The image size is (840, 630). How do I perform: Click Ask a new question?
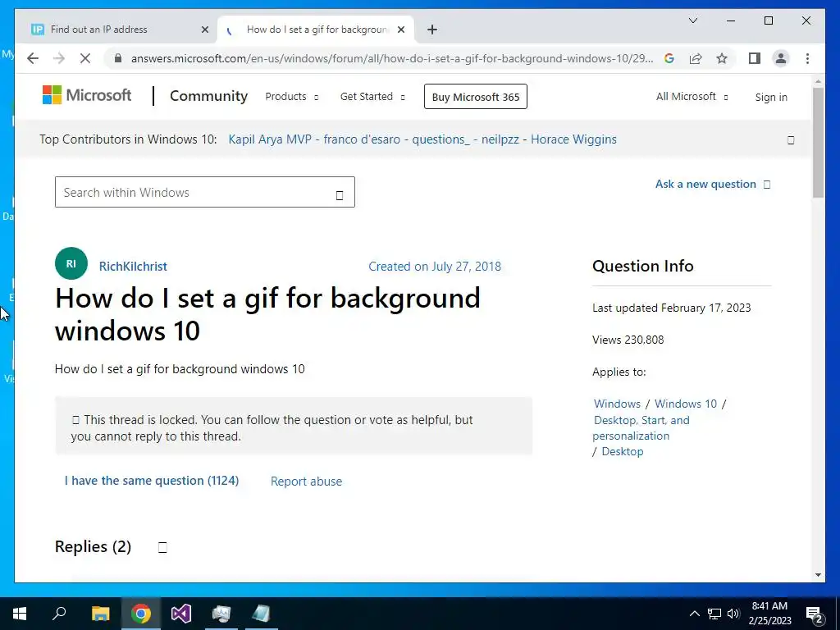point(713,184)
